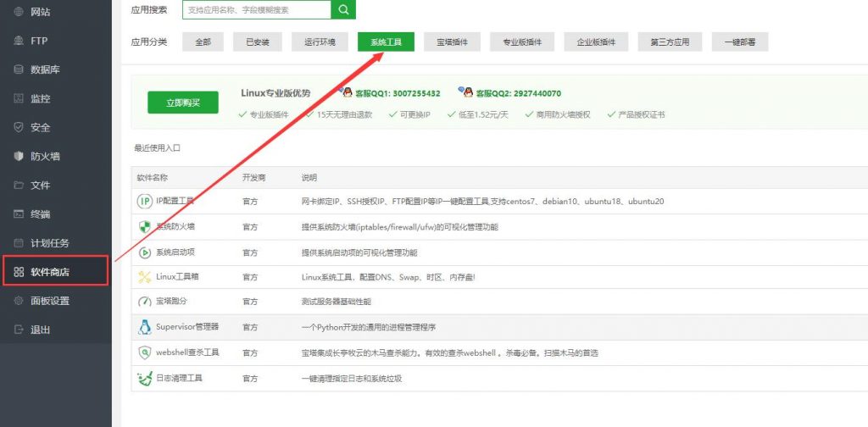Click the 宝塔跑分 gauge icon
The height and width of the screenshot is (427, 868).
pyautogui.click(x=144, y=302)
